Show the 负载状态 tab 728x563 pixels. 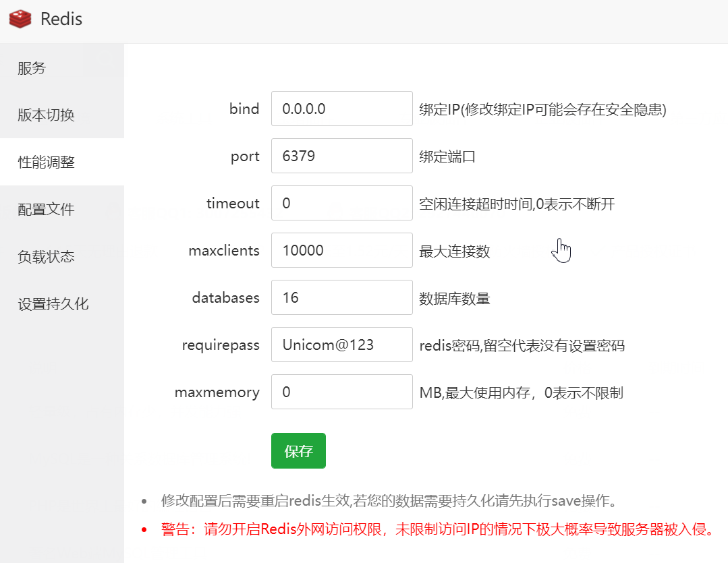[62, 257]
